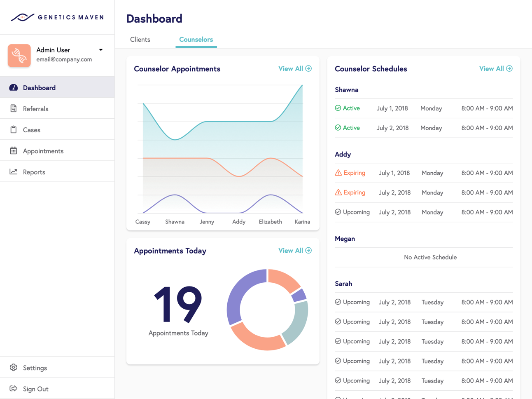Click the Admin User DNA avatar
Image resolution: width=532 pixels, height=399 pixels.
[x=19, y=55]
